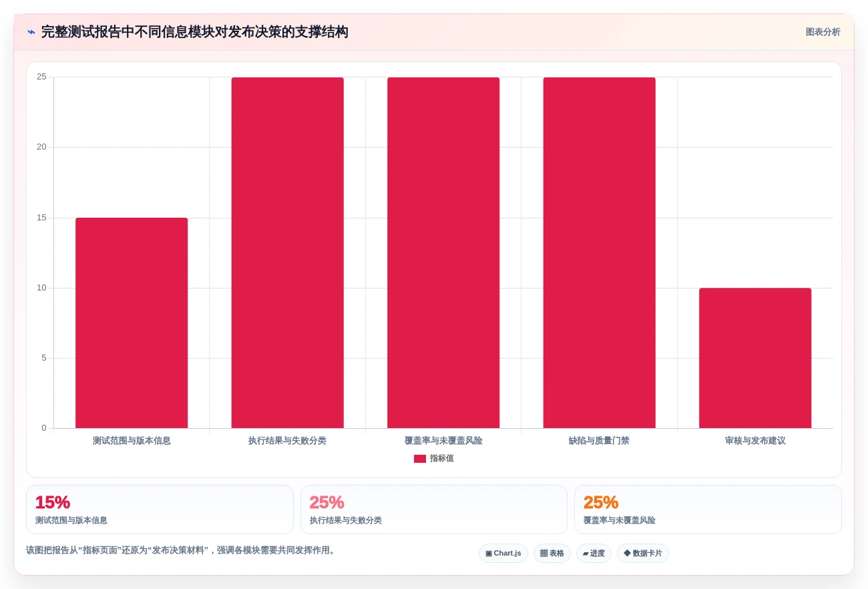
Task: Click the footer description starting 该图把报告
Action: (x=180, y=550)
